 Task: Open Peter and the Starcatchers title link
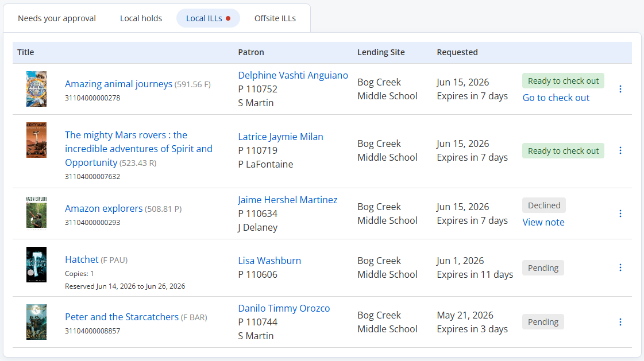click(x=122, y=317)
